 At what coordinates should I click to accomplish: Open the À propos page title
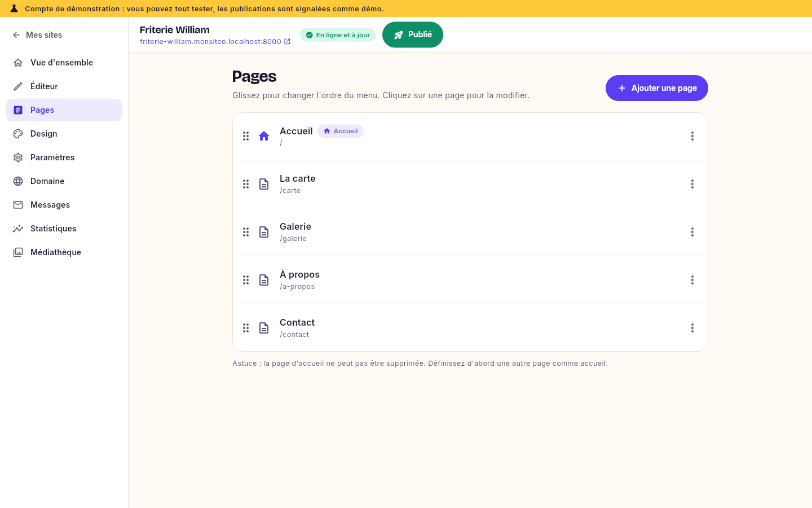(299, 274)
